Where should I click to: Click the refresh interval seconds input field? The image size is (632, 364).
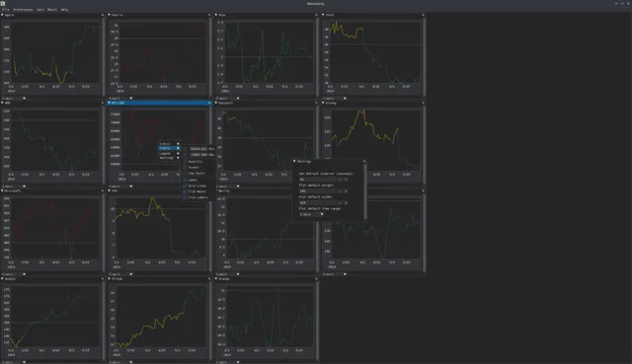coord(318,180)
